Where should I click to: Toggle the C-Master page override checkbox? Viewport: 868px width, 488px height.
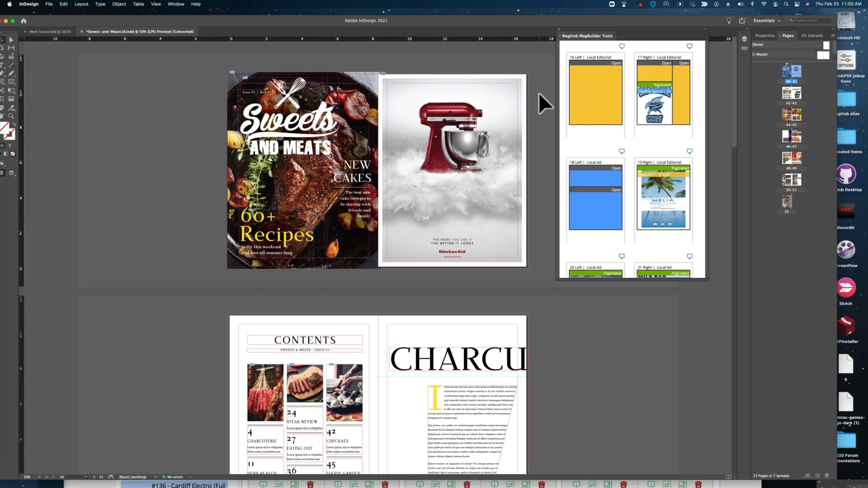(x=824, y=55)
